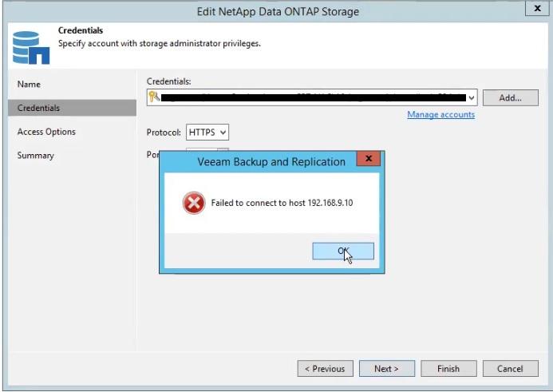The image size is (553, 392).
Task: Select the Credentials step in sidebar
Action: click(38, 108)
